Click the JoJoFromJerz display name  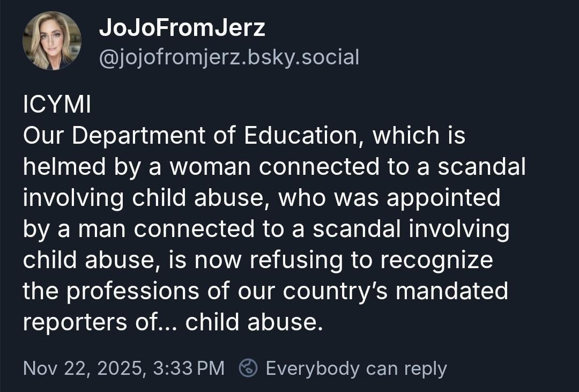[x=182, y=28]
